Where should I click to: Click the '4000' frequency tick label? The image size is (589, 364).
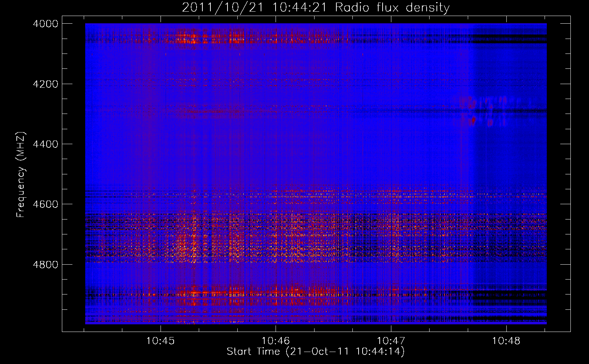[x=46, y=24]
